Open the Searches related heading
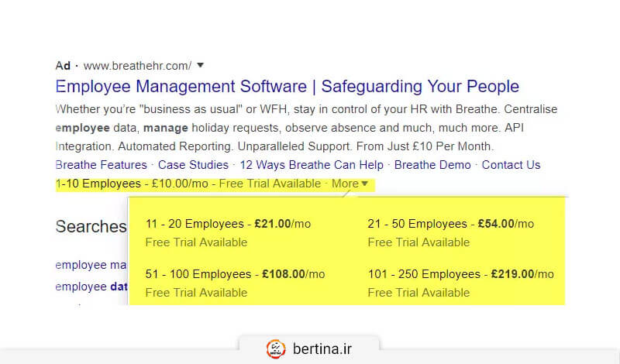 91,227
